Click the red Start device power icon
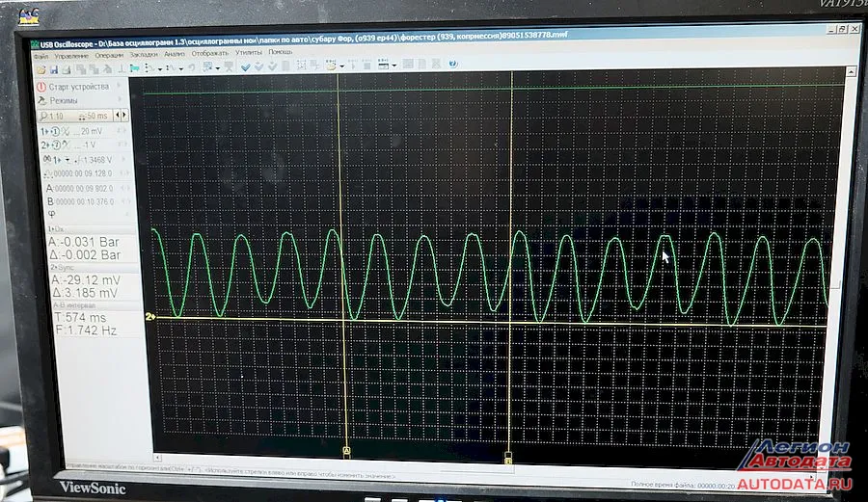This screenshot has width=868, height=502. tap(41, 88)
